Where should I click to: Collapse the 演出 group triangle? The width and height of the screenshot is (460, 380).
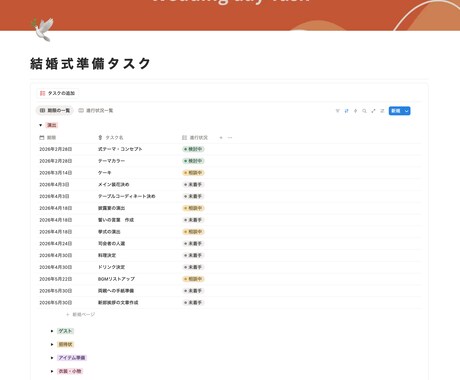tap(40, 125)
